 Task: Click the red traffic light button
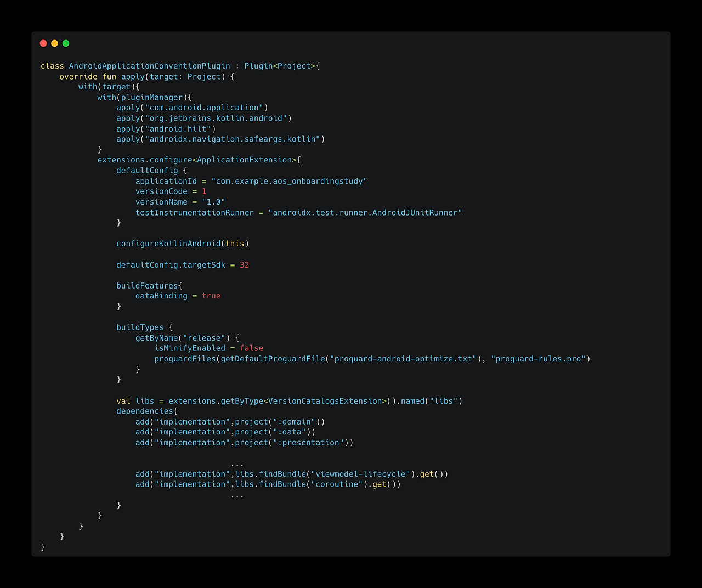tap(43, 43)
